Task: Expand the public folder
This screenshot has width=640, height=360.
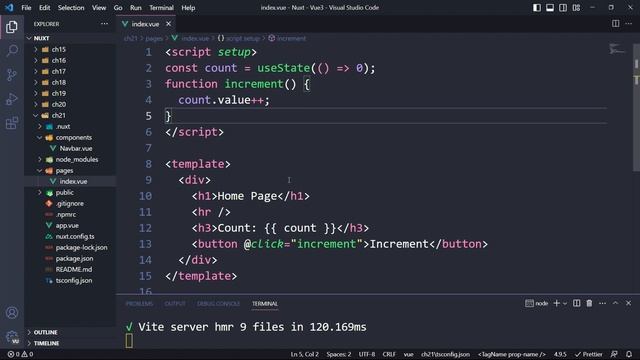Action: [70, 192]
